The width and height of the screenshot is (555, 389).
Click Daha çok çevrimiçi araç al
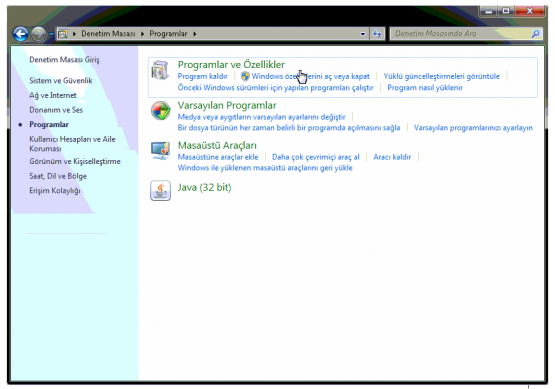pos(315,157)
